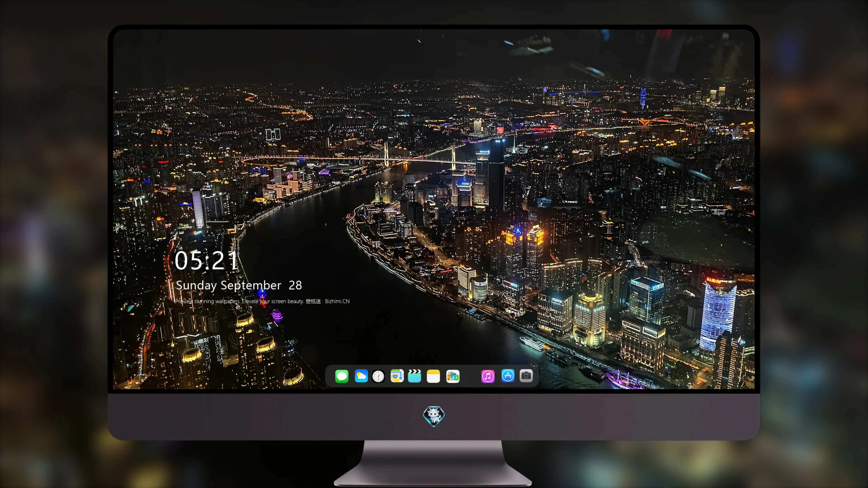Open the Videos clapperboard app in the dock

[x=415, y=376]
